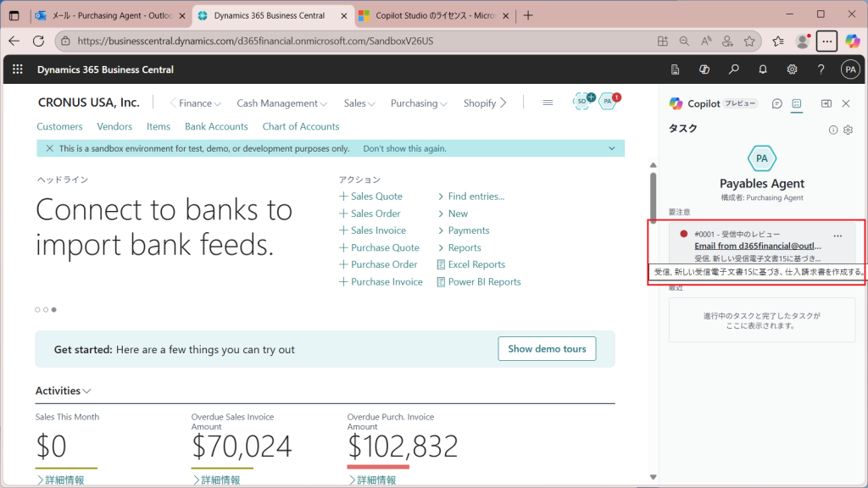Expand the Finance menu
This screenshot has width=868, height=488.
click(200, 103)
